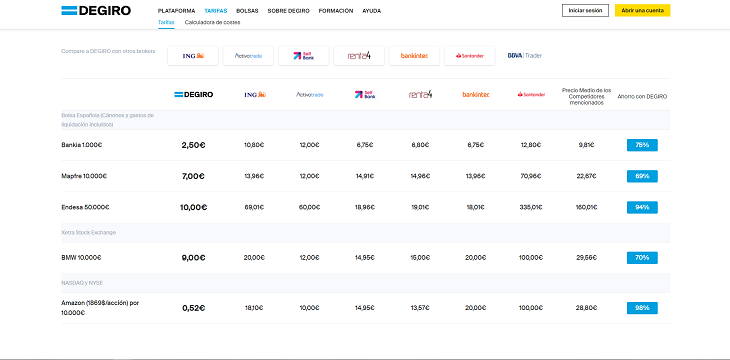Click the 'Bankia 1.000€' row label
This screenshot has width=730, height=360.
pos(81,145)
